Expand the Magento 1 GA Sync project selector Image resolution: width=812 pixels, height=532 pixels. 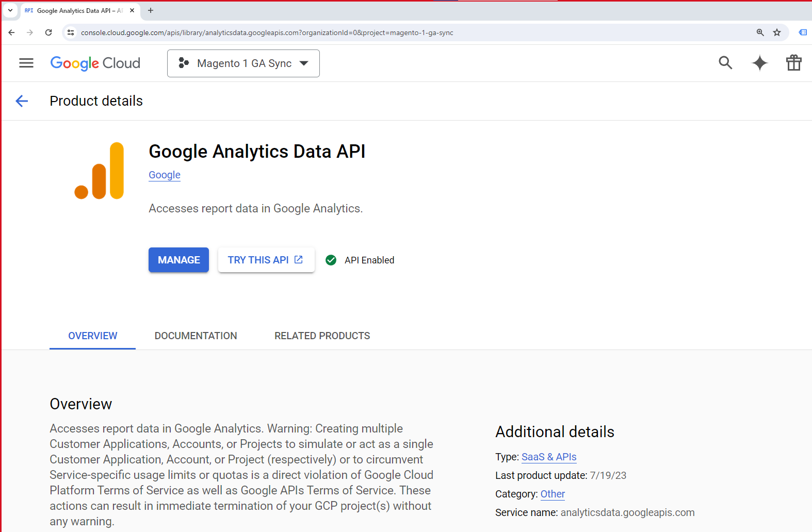tap(243, 63)
